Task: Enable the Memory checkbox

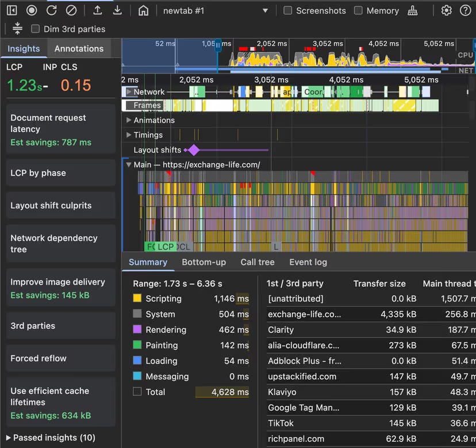Action: (x=358, y=10)
